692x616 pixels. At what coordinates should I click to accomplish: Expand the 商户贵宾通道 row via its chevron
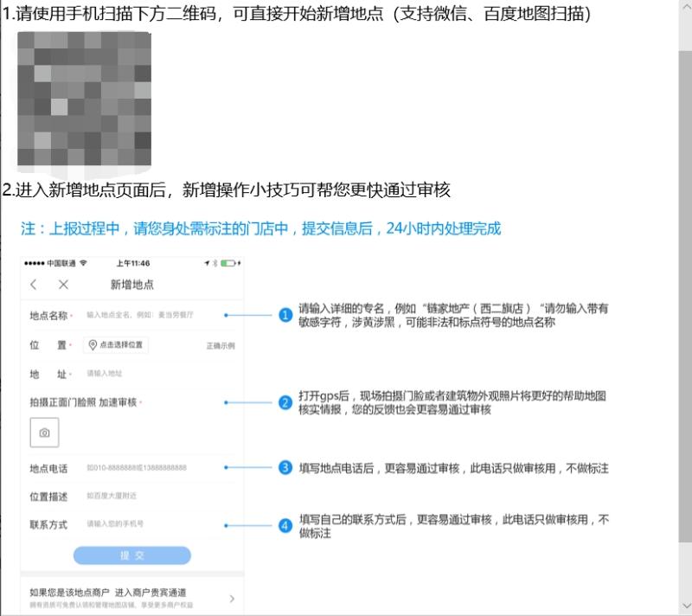pos(231,597)
